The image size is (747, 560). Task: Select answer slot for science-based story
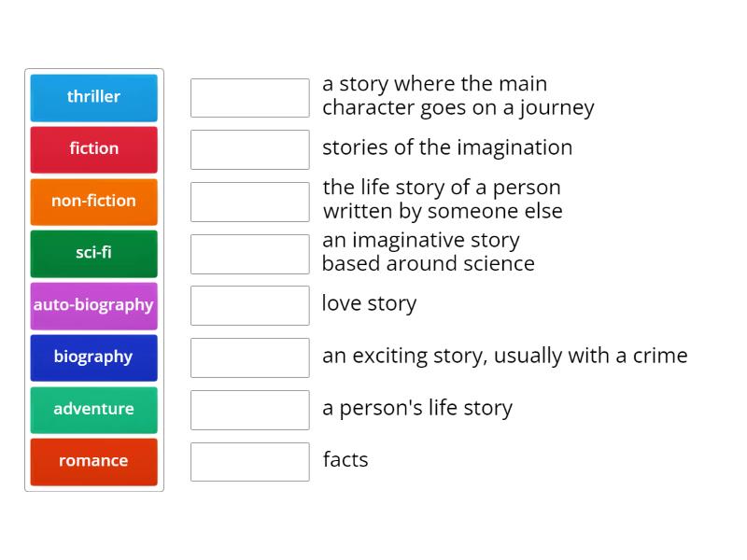[x=249, y=253]
